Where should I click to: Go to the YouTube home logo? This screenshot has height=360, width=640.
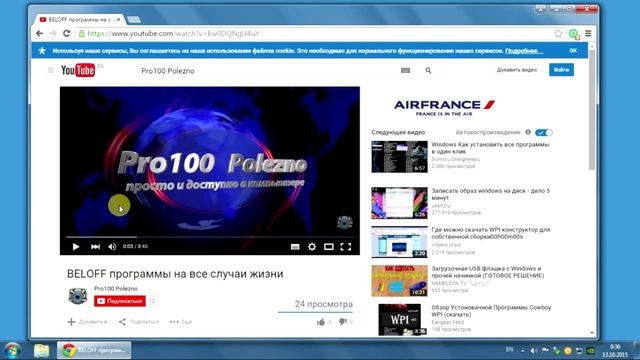click(x=78, y=70)
